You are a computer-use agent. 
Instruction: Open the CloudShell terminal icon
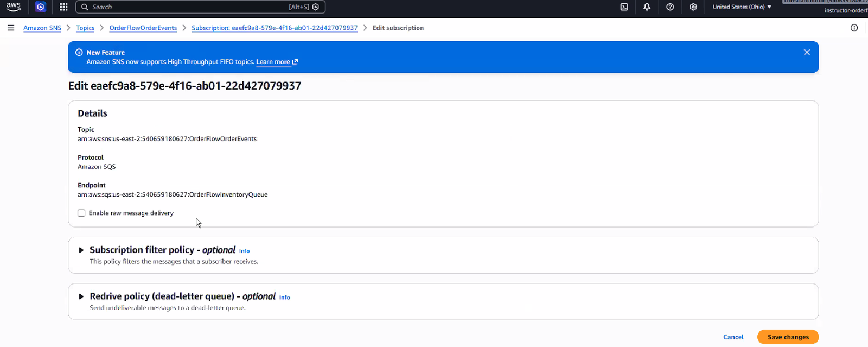click(x=624, y=7)
